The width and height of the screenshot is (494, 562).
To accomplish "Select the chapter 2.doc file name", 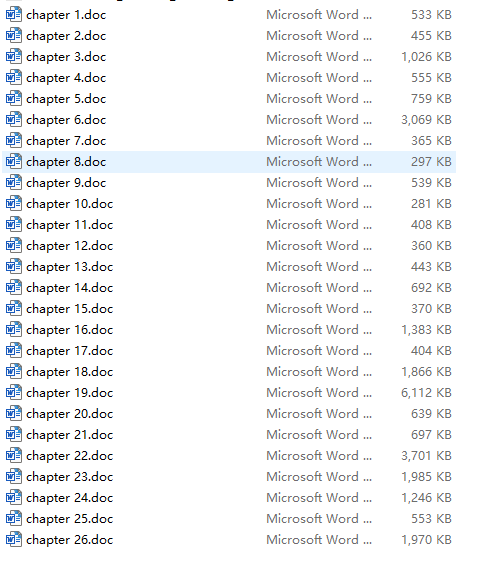I will tap(66, 36).
